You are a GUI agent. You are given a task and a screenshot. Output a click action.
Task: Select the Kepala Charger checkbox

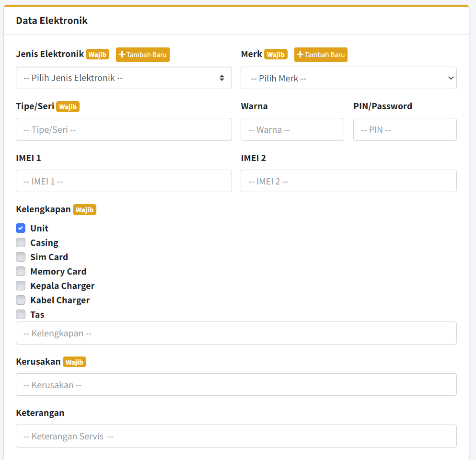(x=21, y=286)
